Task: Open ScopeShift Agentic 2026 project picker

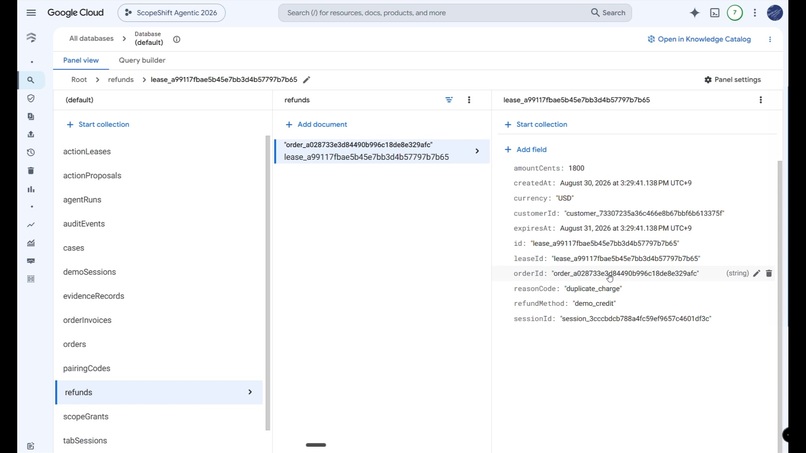Action: 171,13
